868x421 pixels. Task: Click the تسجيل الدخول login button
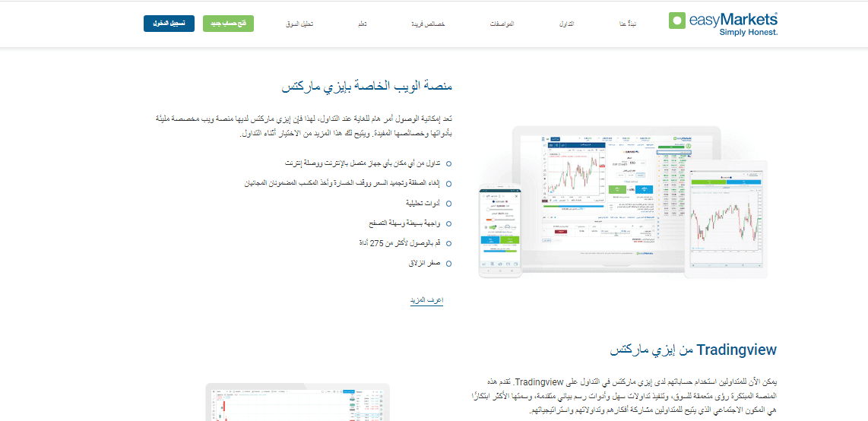click(x=169, y=24)
